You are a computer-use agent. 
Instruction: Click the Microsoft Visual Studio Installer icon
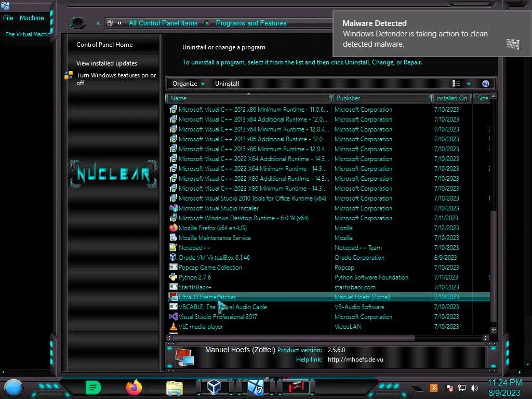[x=174, y=208]
